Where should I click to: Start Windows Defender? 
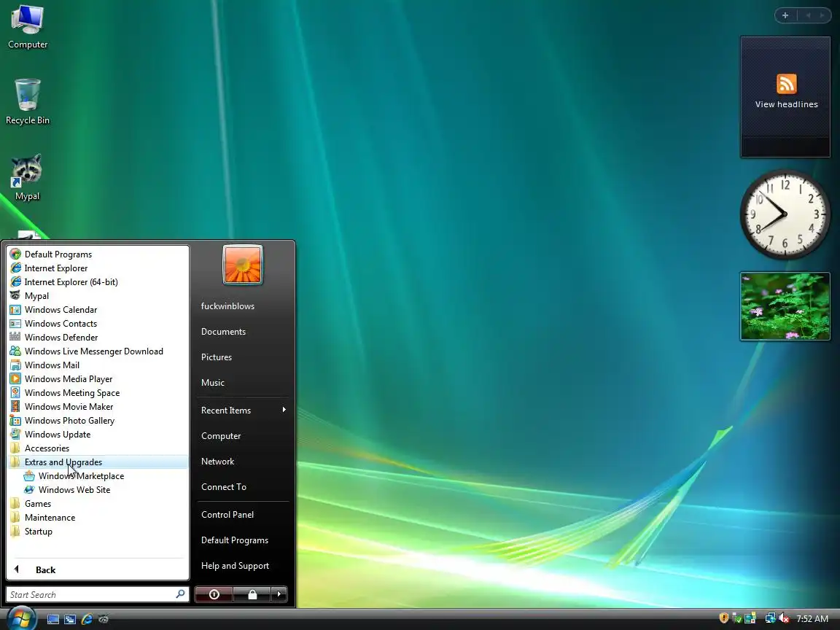click(x=98, y=338)
